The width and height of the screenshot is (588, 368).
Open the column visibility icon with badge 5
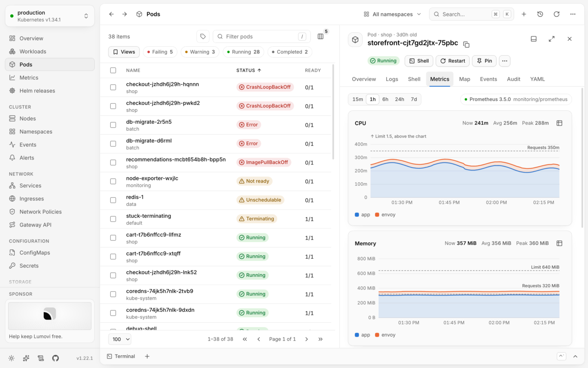pos(321,36)
